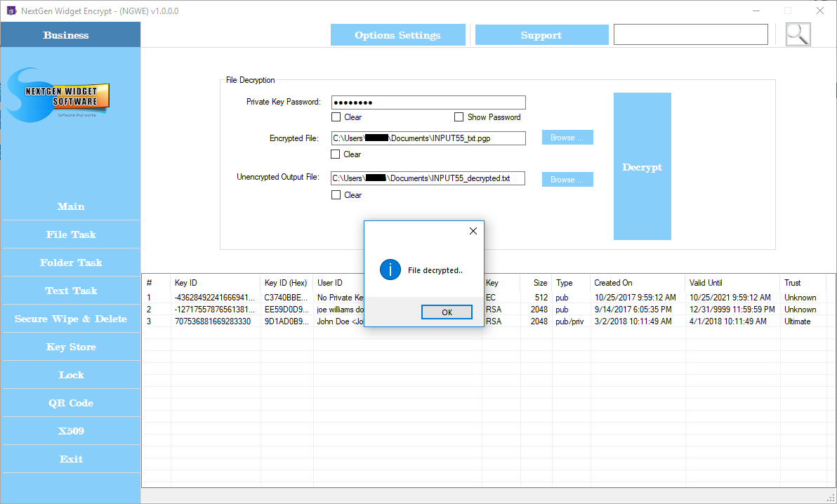Tick Clear checkbox under Encrypted File
Image resolution: width=837 pixels, height=504 pixels.
[x=335, y=154]
